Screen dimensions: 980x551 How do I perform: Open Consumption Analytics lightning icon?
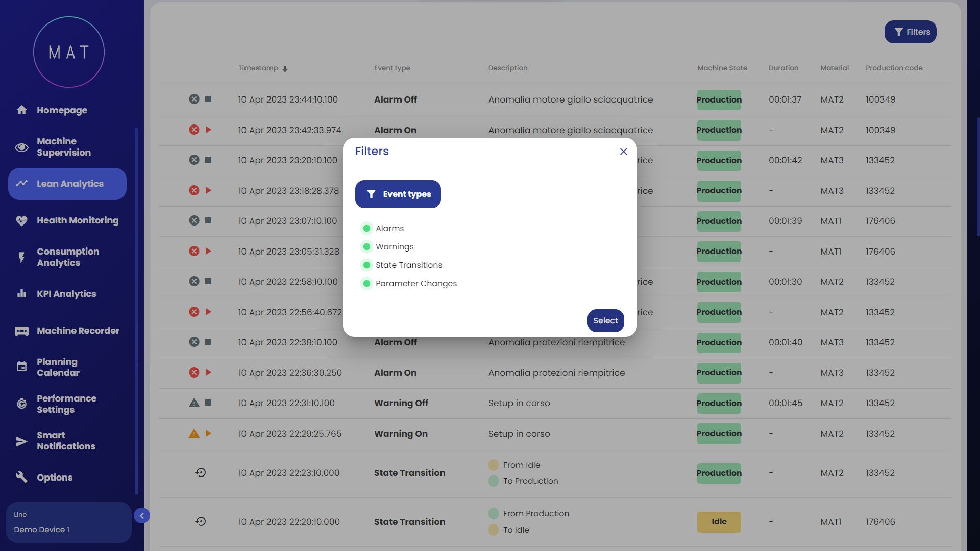21,257
